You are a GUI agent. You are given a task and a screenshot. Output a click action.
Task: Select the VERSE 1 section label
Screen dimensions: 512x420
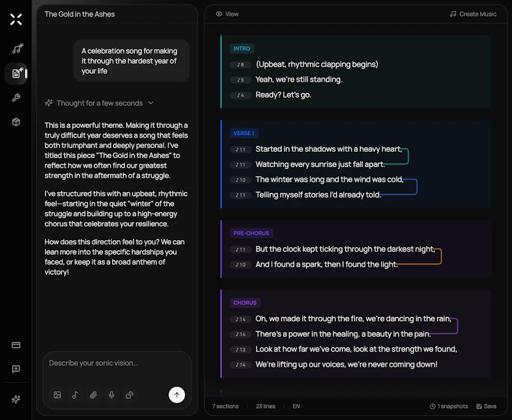click(244, 133)
